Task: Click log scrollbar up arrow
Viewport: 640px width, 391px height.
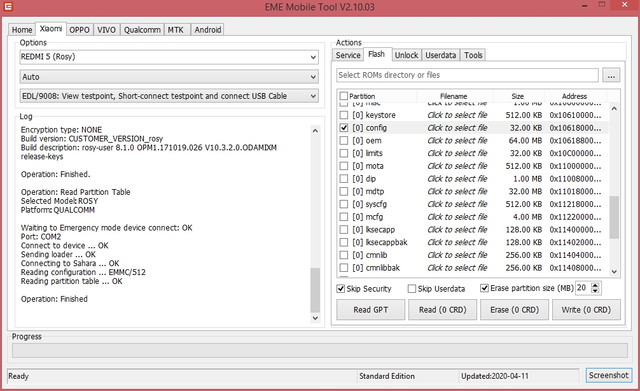Action: pyautogui.click(x=315, y=131)
